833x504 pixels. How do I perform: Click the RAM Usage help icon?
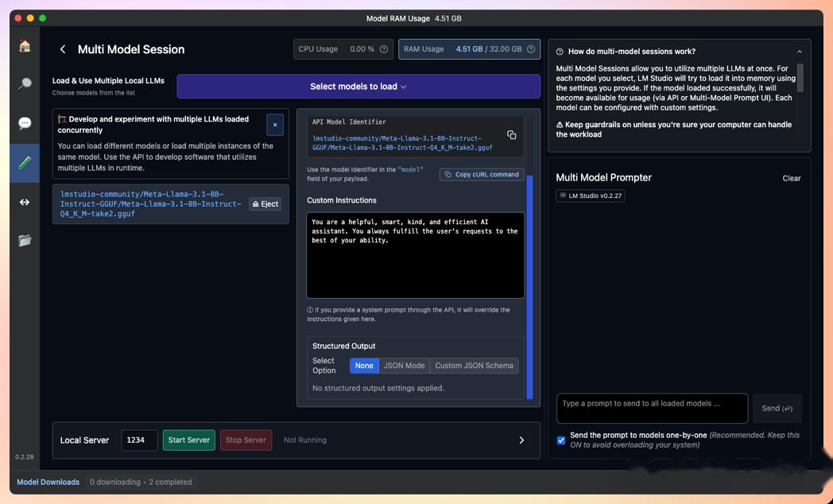[x=530, y=48]
